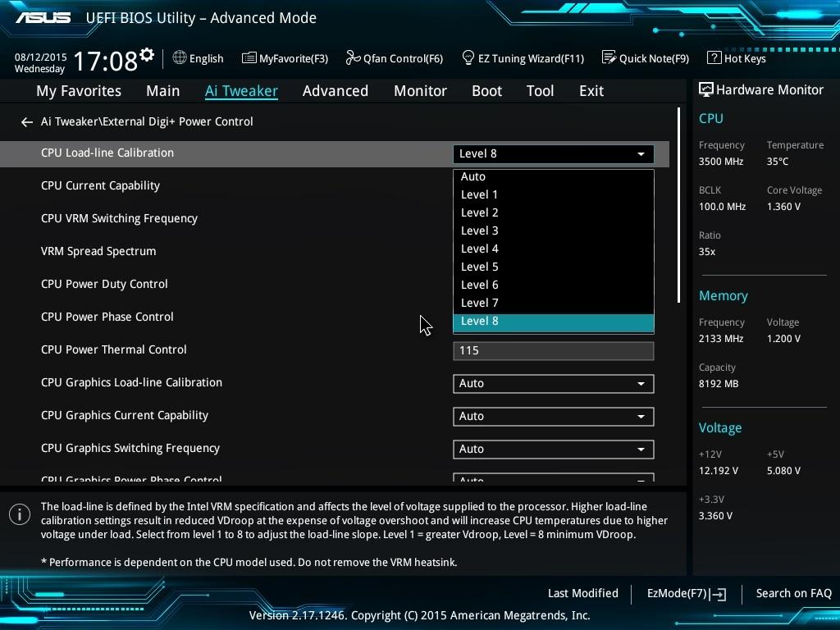Screen dimensions: 840x630
Task: Click the vertical scrollbar of the settings list
Action: click(x=679, y=205)
